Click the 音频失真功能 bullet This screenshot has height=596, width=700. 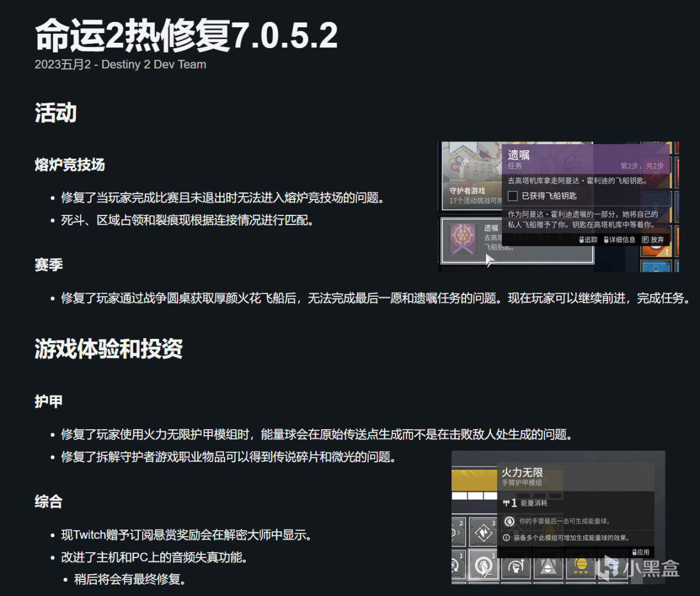[x=154, y=557]
